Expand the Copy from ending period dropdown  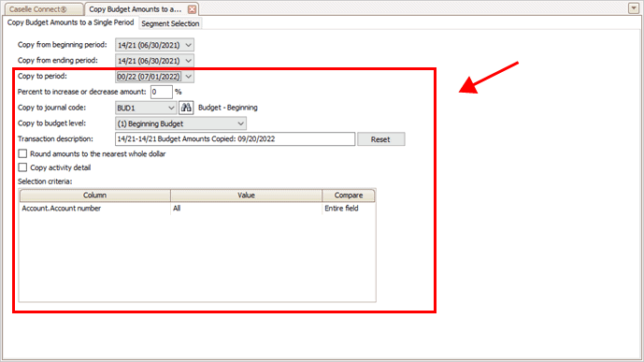click(x=154, y=61)
